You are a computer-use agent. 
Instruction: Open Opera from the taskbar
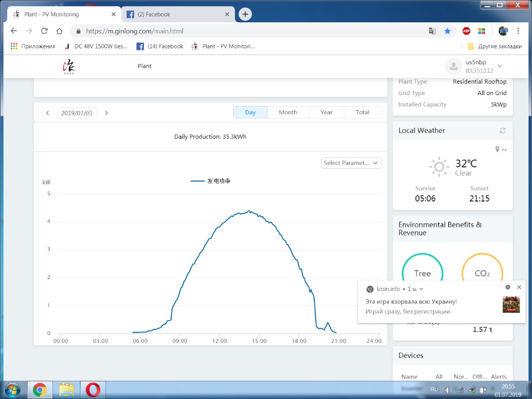[x=93, y=389]
